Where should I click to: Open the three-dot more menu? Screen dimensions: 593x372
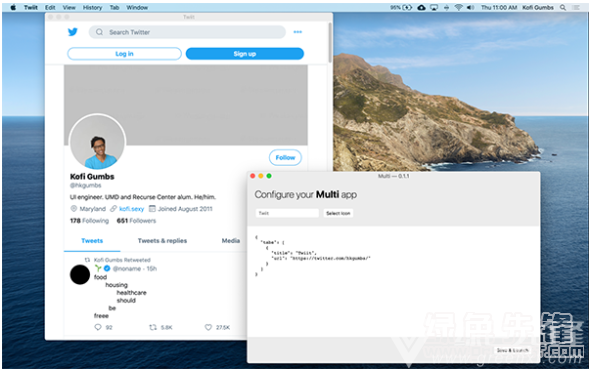coord(298,32)
